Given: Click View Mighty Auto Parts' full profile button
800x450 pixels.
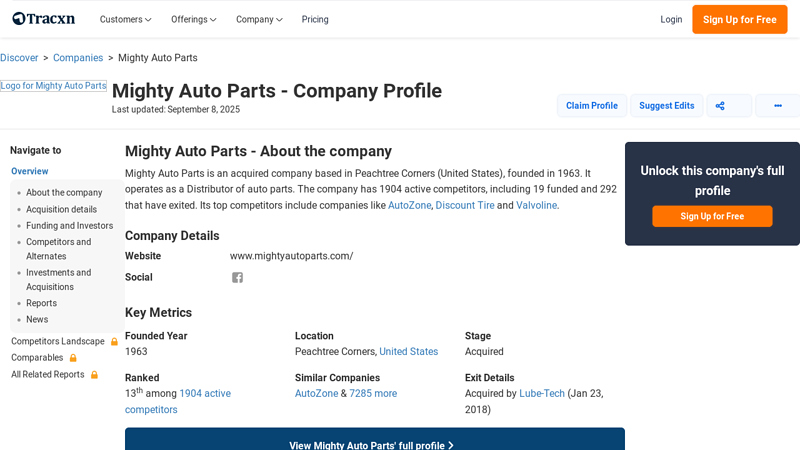Looking at the screenshot, I should pyautogui.click(x=374, y=439).
